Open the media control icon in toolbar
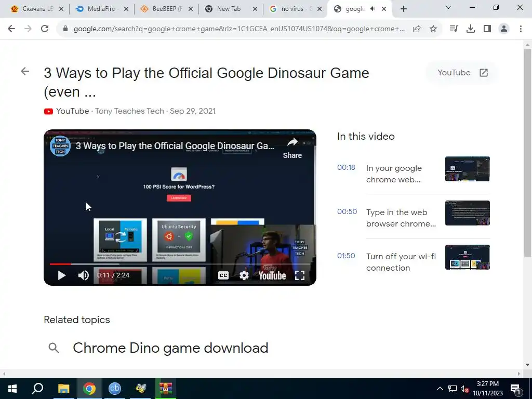 pyautogui.click(x=454, y=29)
